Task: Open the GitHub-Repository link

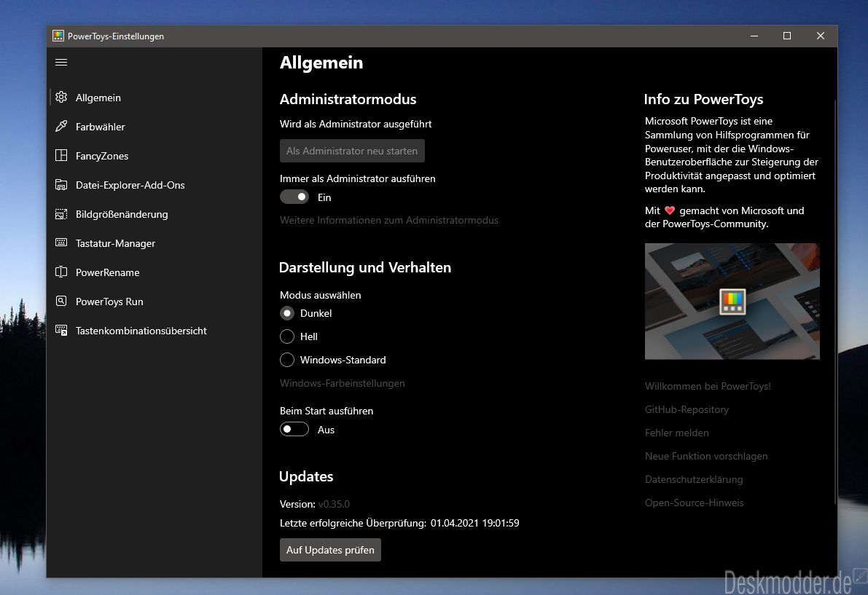Action: (687, 409)
